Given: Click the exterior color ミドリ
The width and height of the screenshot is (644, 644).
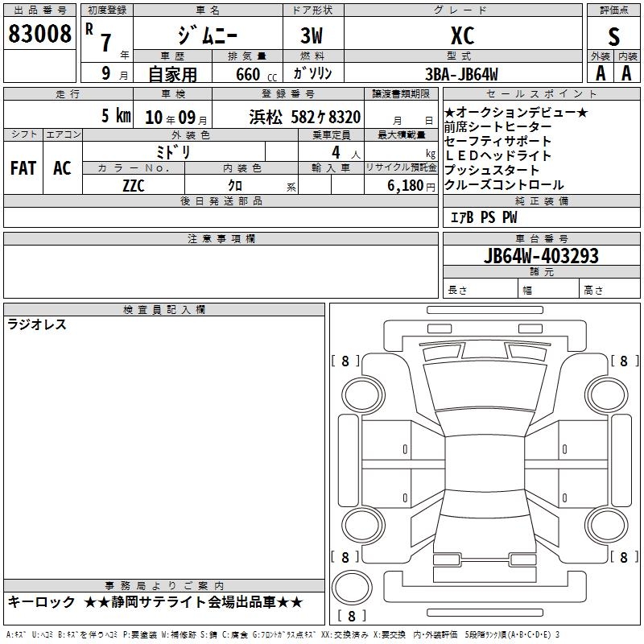Looking at the screenshot, I should tap(173, 152).
